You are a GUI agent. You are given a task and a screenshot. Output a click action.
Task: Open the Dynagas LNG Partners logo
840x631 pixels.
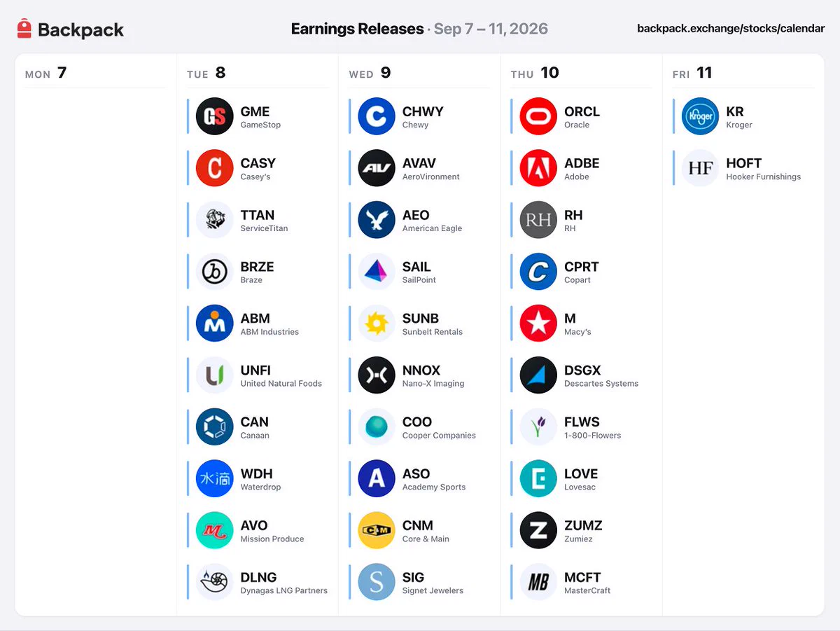214,583
